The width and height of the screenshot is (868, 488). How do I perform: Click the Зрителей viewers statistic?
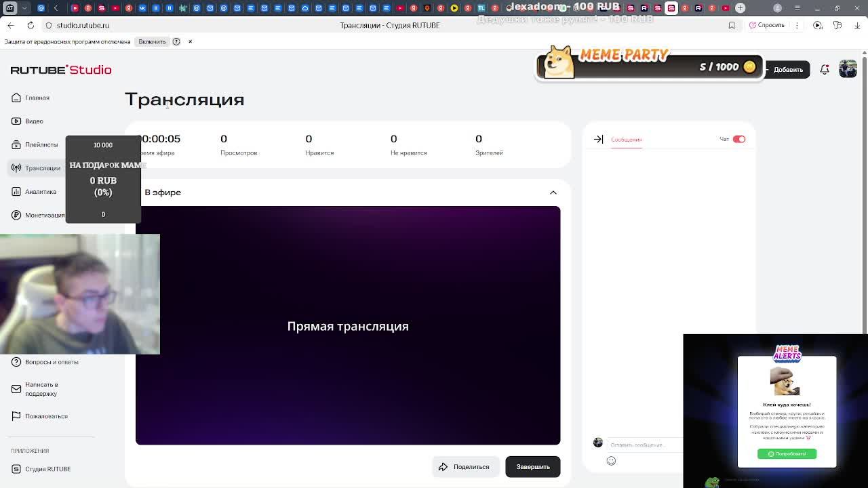[x=489, y=144]
